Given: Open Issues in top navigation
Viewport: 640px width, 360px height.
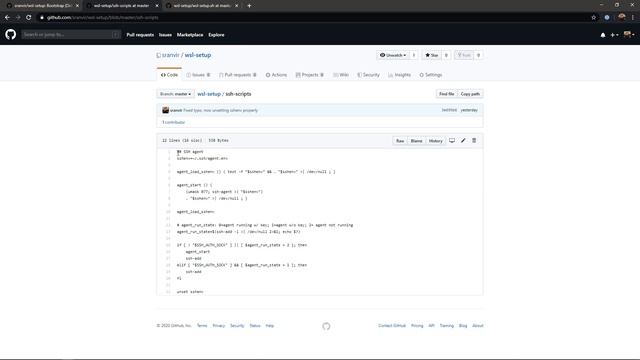Looking at the screenshot, I should point(165,35).
